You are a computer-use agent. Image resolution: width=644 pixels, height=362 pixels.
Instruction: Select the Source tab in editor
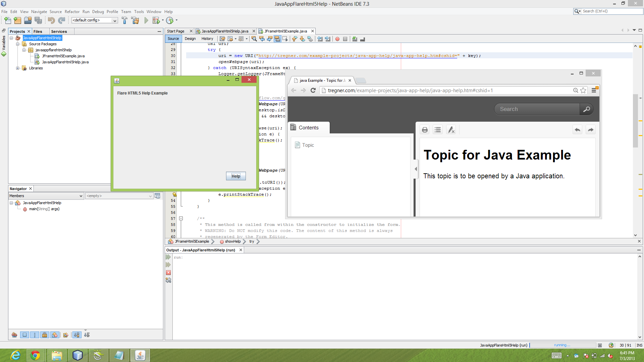pyautogui.click(x=174, y=39)
